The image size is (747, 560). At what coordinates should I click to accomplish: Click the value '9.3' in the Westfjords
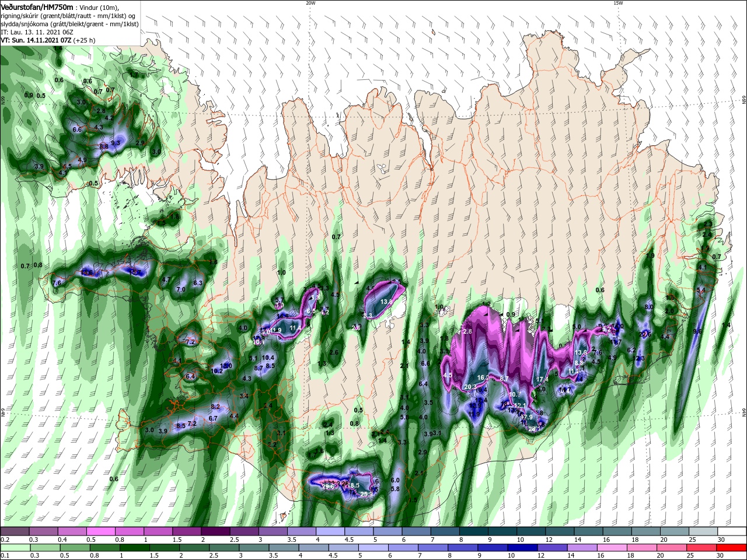click(116, 142)
